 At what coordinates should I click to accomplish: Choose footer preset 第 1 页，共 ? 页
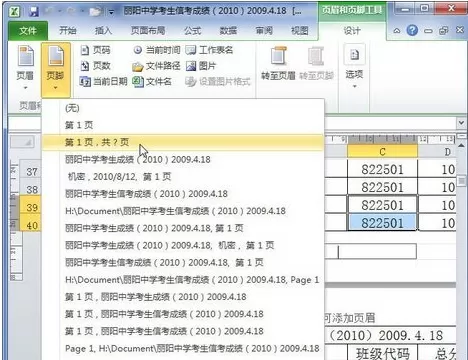[183, 142]
